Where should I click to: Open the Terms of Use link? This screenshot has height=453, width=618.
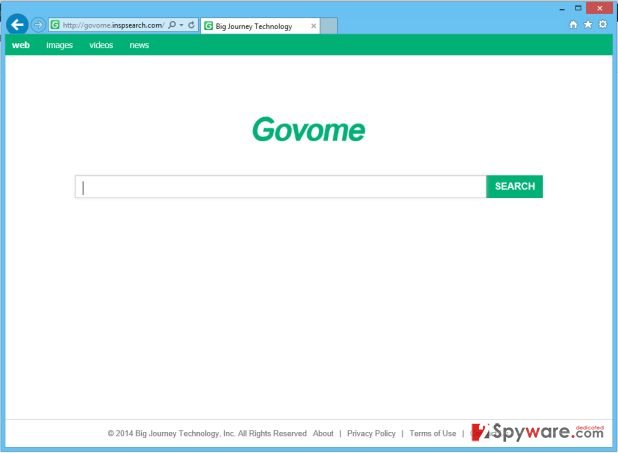(x=433, y=433)
